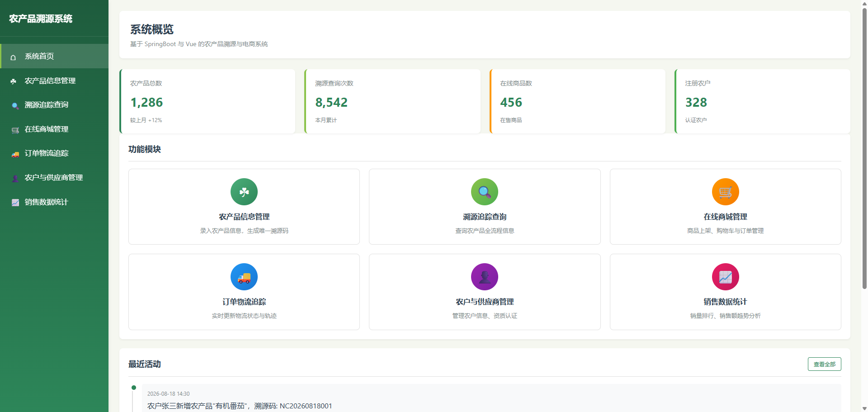
Task: Click the 查看全部 button
Action: point(824,364)
